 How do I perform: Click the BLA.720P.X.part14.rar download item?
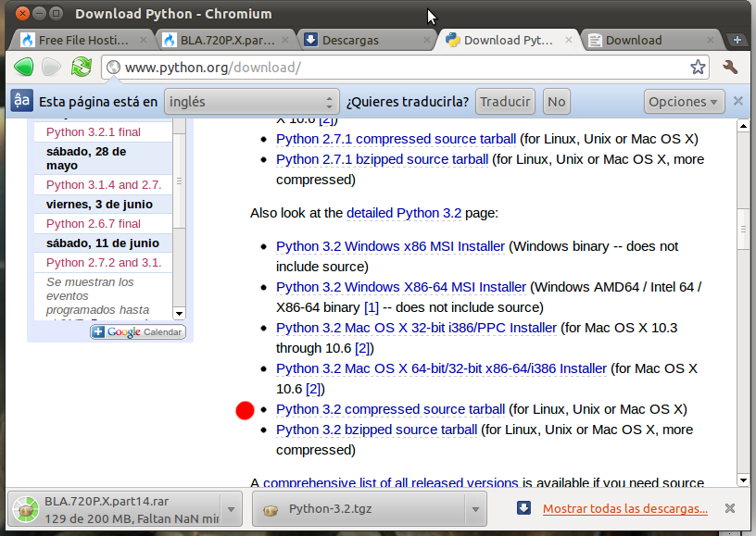coord(125,509)
